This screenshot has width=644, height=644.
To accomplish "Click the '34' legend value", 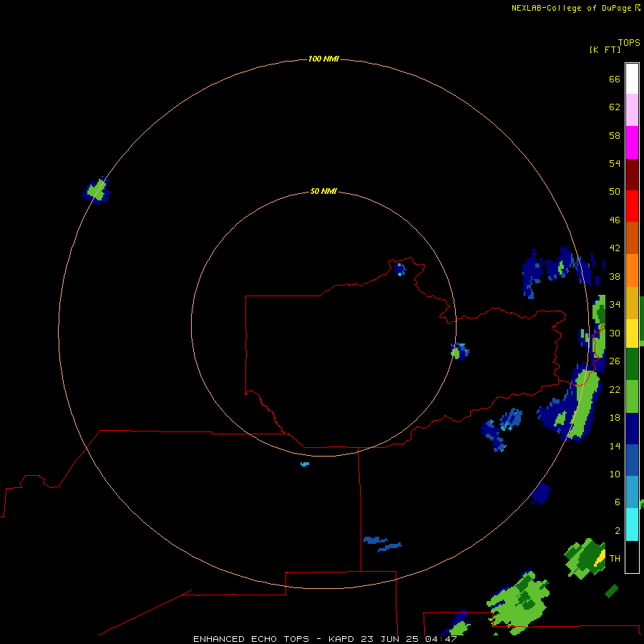I will [615, 304].
